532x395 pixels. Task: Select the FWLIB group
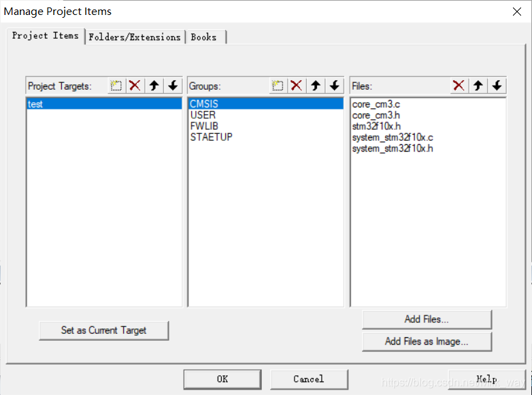click(266, 126)
